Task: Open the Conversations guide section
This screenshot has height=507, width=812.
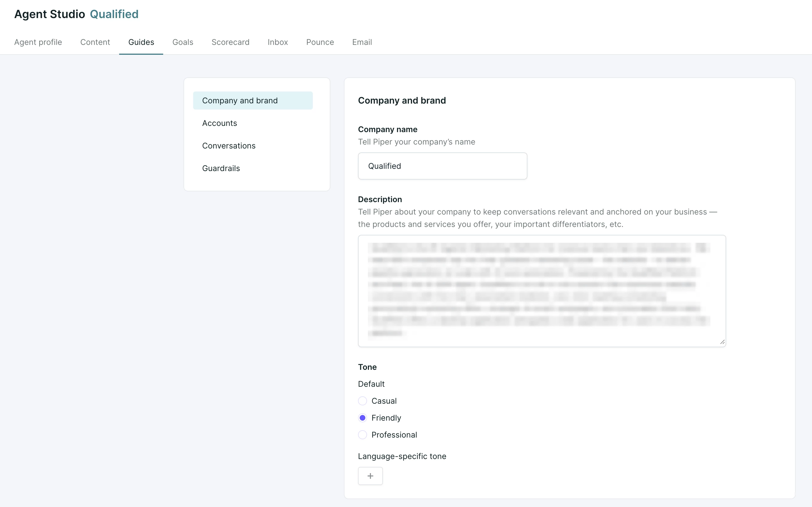Action: pos(229,146)
